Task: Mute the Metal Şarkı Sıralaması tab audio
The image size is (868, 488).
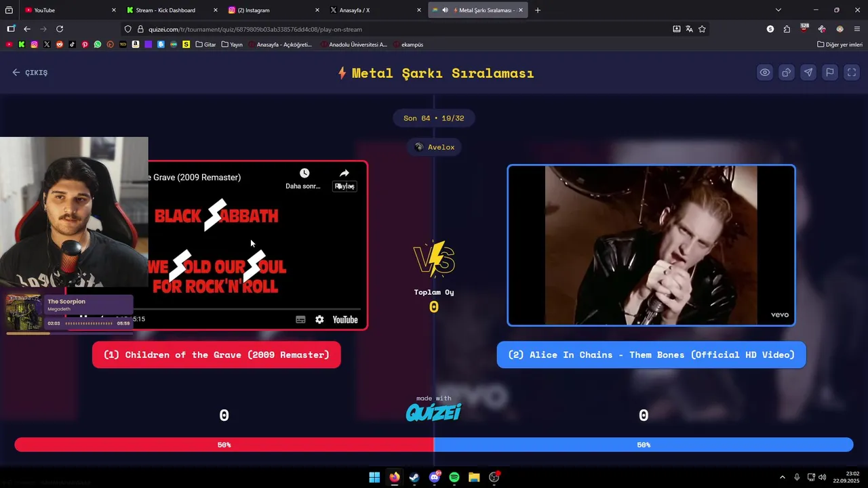Action: [x=445, y=10]
